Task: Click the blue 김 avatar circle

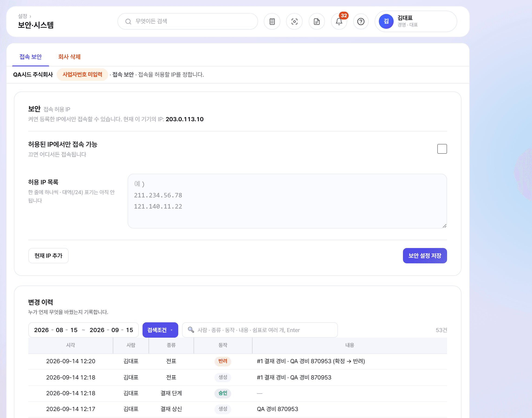Action: [386, 21]
